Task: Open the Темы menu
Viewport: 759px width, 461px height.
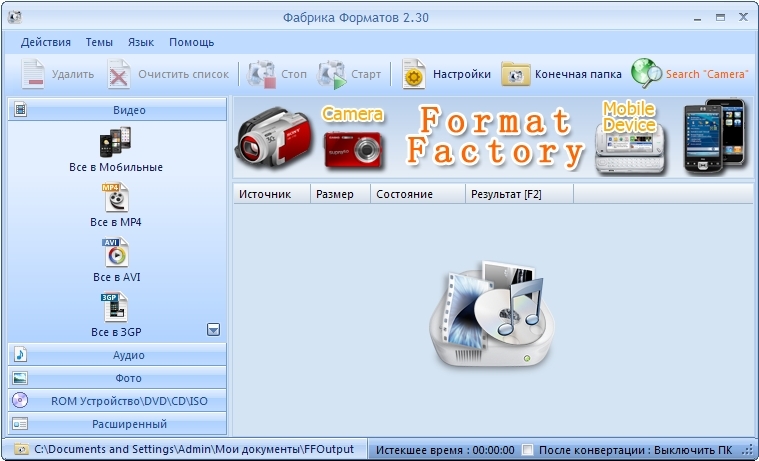Action: pos(99,42)
